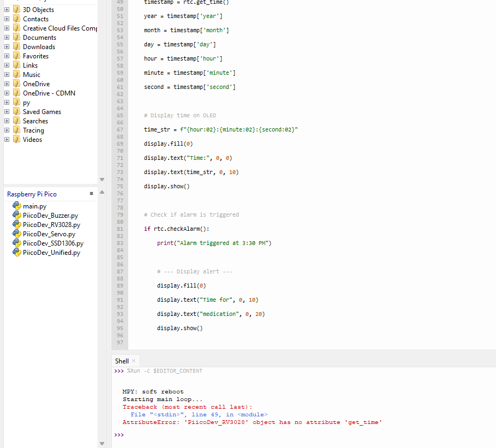Click the '# Display time on OLED' comment
This screenshot has height=448, width=496.
(x=180, y=116)
